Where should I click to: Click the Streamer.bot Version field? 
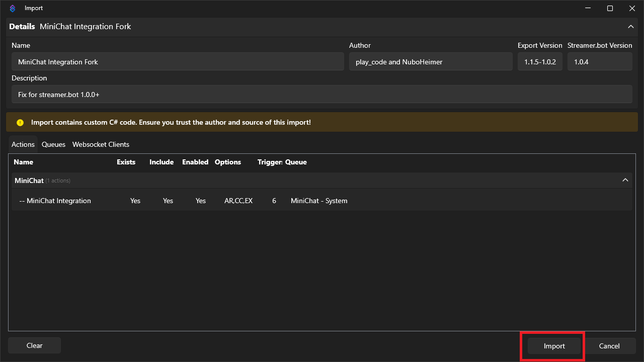[600, 62]
